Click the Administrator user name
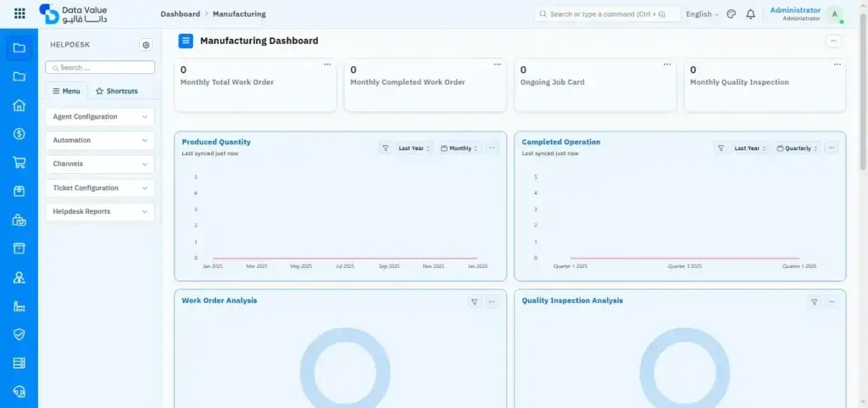Image resolution: width=868 pixels, height=408 pixels. 795,10
